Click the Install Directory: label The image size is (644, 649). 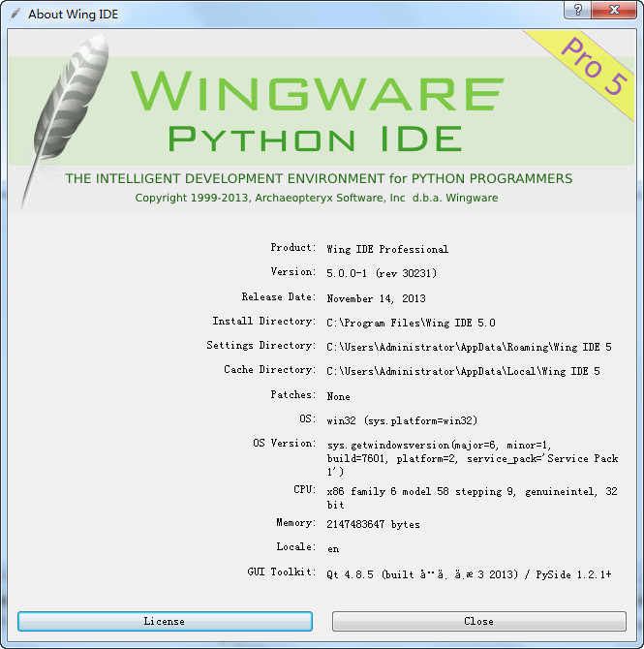(x=264, y=322)
